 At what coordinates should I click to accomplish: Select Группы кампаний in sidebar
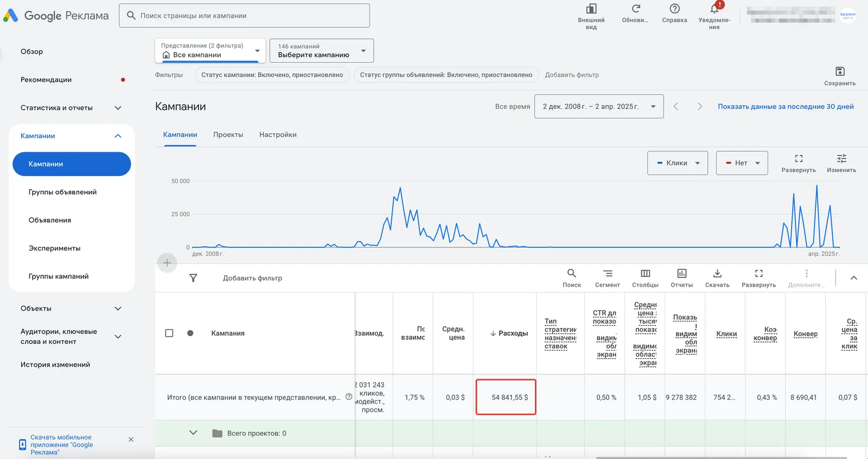pos(59,276)
